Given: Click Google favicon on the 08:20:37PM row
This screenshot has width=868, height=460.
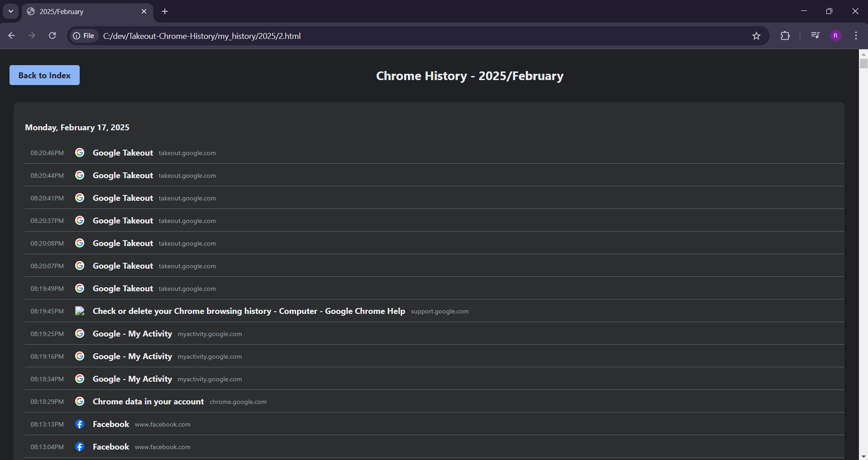Looking at the screenshot, I should tap(80, 220).
